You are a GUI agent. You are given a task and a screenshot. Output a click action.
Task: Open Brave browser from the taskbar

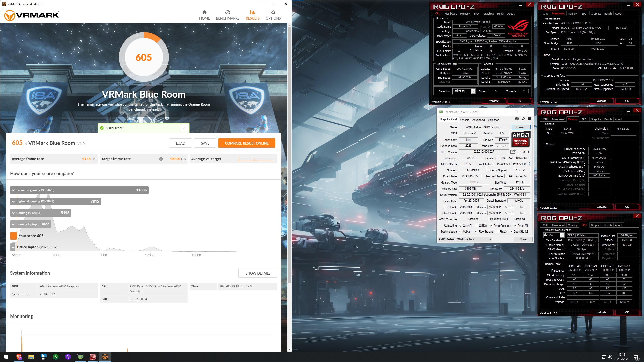coord(19,357)
